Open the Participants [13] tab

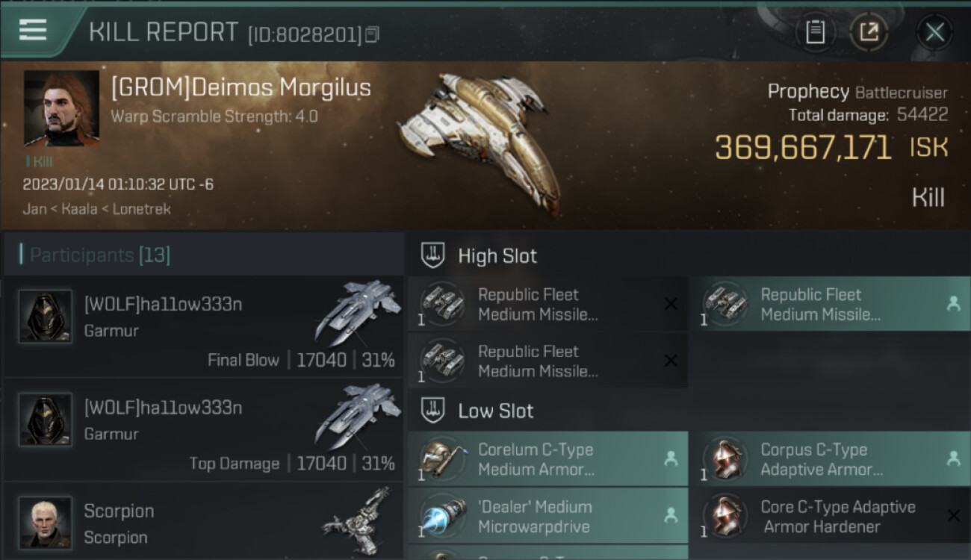[x=100, y=255]
